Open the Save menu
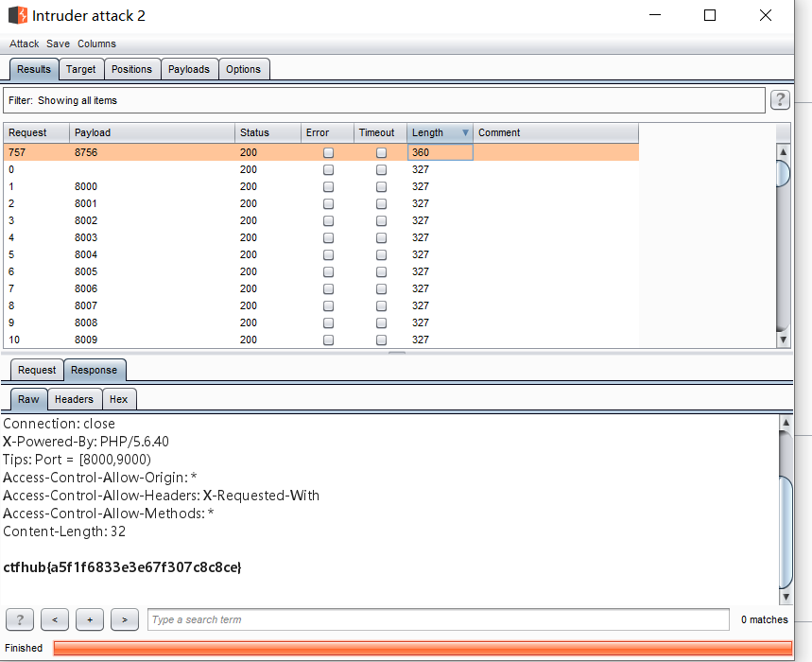This screenshot has height=662, width=812. click(x=58, y=44)
